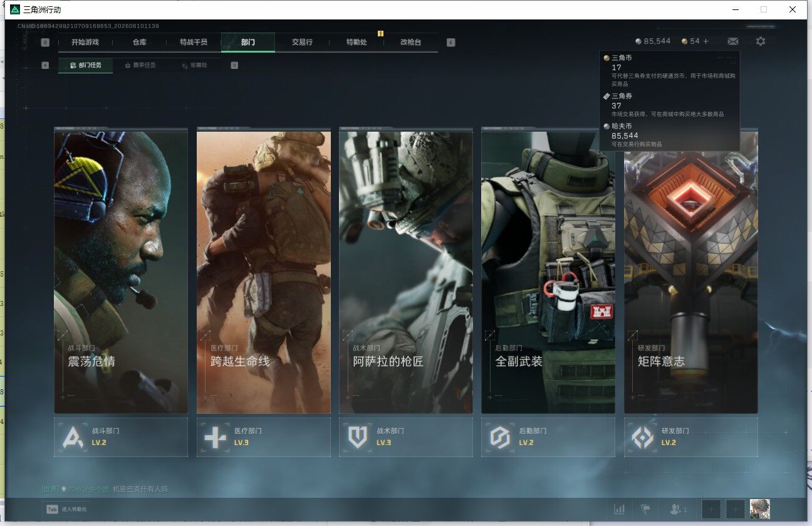Select the 战术部门 shield emblem icon
This screenshot has height=526, width=812.
(x=358, y=437)
